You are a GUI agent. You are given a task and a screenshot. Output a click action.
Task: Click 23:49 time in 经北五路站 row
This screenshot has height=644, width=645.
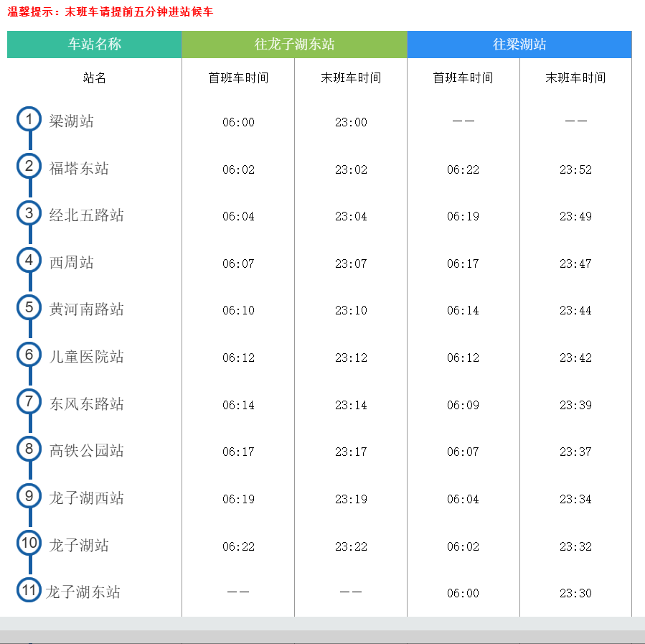point(575,216)
